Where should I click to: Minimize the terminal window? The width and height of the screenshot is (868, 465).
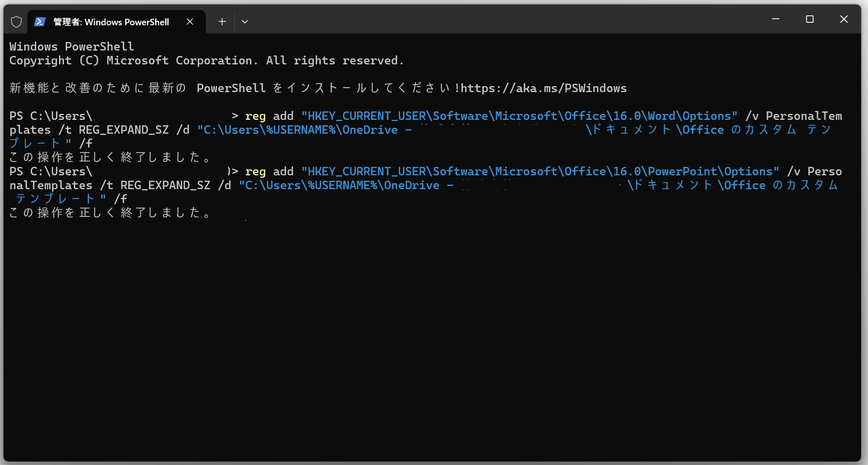(776, 19)
